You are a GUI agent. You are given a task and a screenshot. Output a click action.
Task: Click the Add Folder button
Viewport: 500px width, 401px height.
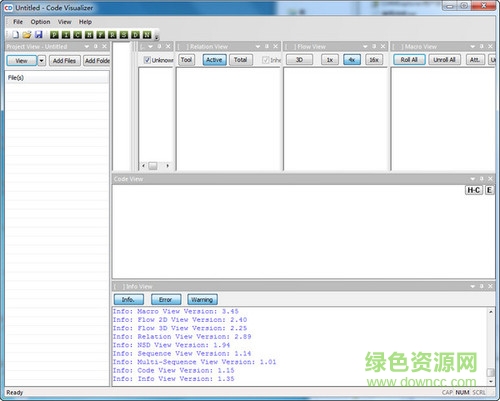[97, 61]
